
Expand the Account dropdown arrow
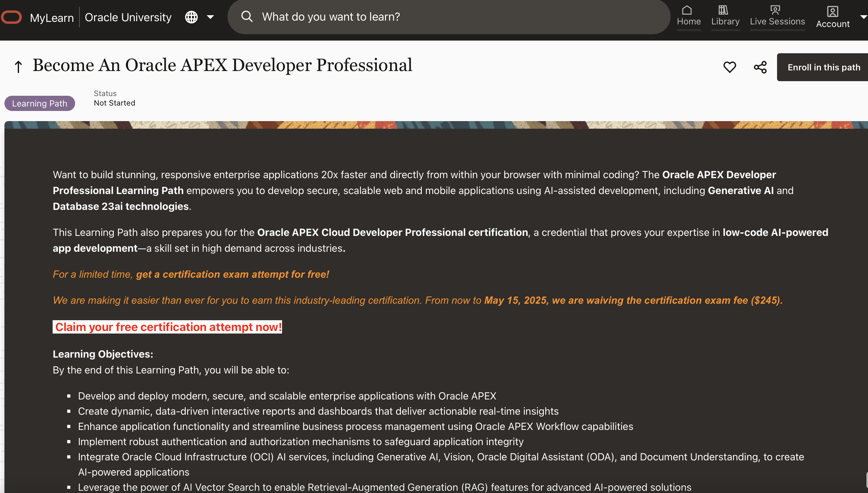click(x=863, y=17)
